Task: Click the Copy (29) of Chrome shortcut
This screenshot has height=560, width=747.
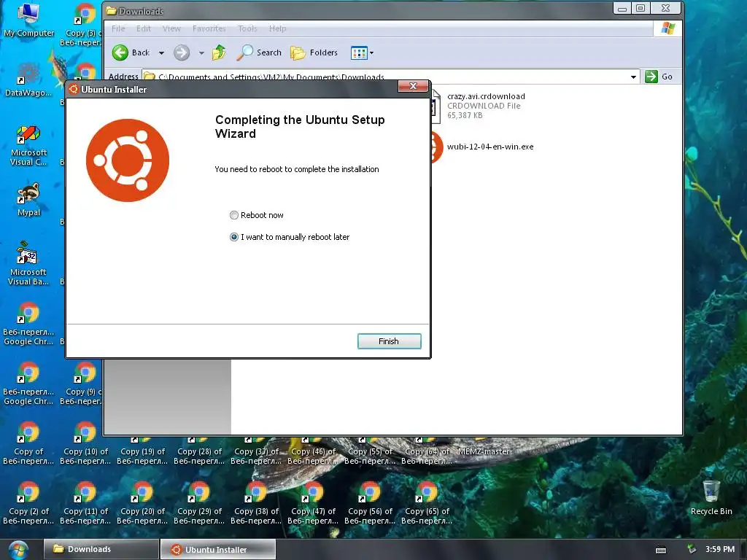Action: 199,504
